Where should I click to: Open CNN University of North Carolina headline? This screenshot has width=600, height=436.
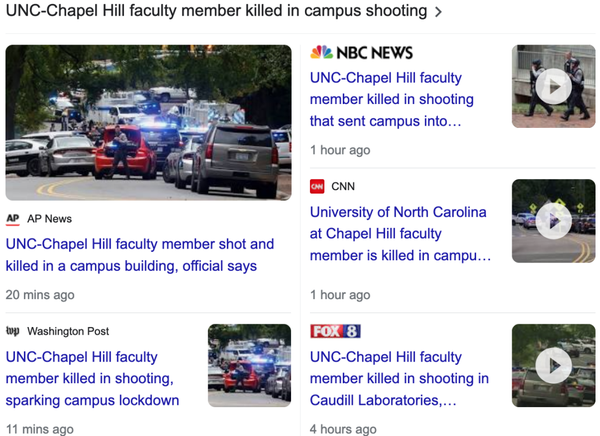click(x=400, y=234)
